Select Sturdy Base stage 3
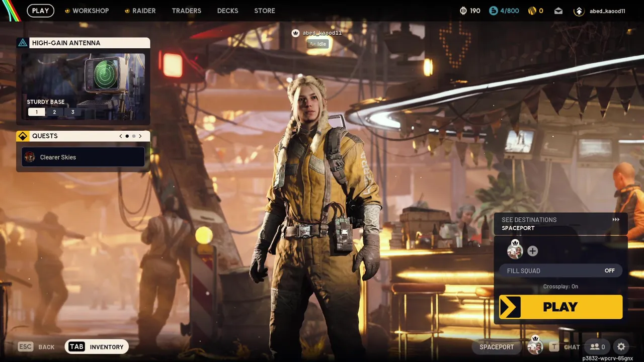The image size is (644, 362). 72,112
